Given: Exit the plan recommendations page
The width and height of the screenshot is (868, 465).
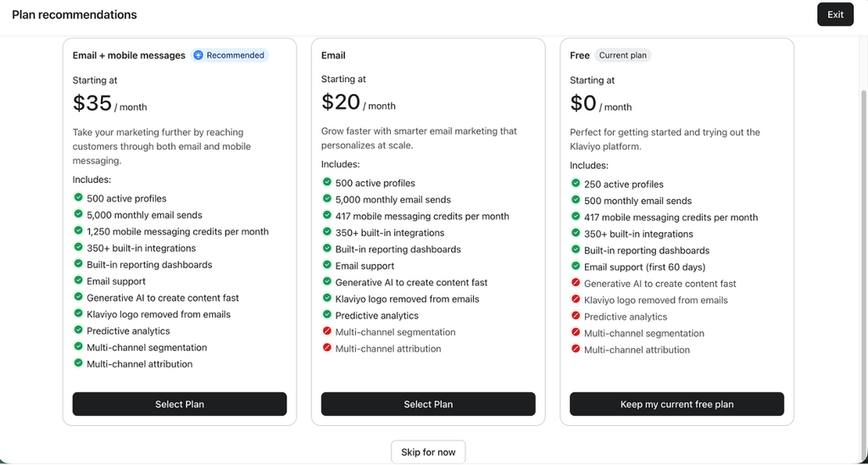Looking at the screenshot, I should click(835, 14).
